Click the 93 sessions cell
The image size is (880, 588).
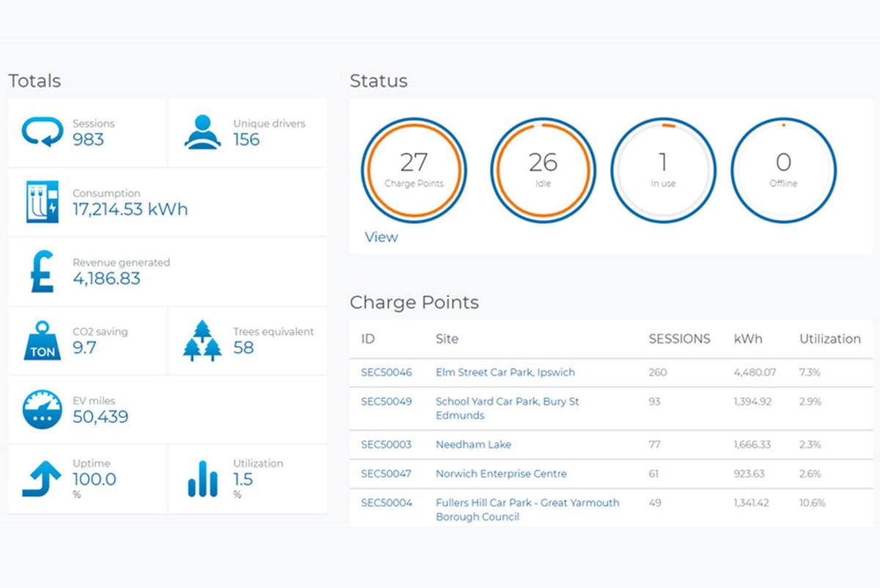tap(655, 402)
